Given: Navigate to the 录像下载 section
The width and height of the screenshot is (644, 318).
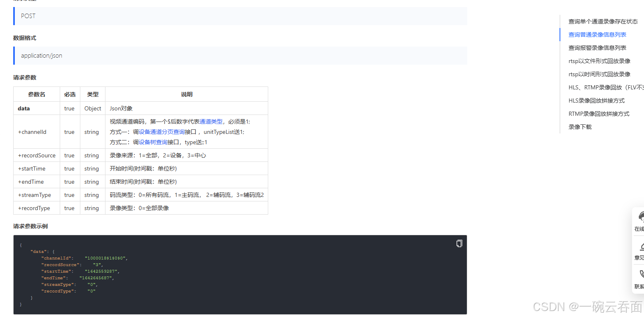Looking at the screenshot, I should pyautogui.click(x=580, y=127).
